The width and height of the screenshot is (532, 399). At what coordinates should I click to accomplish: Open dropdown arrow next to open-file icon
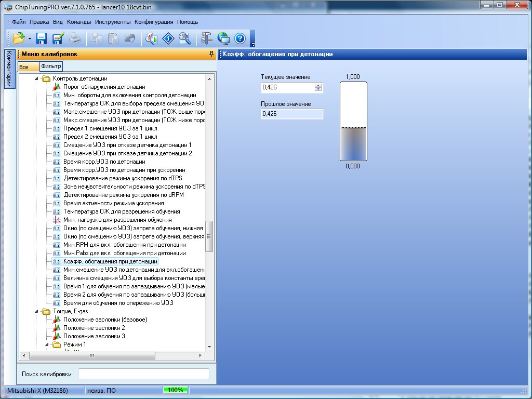tap(30, 38)
